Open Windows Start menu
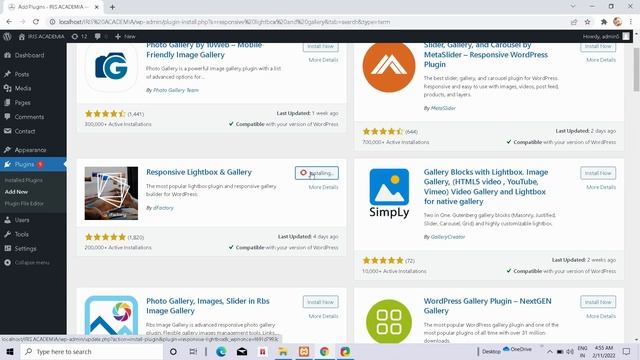640x360 pixels. (x=10, y=351)
